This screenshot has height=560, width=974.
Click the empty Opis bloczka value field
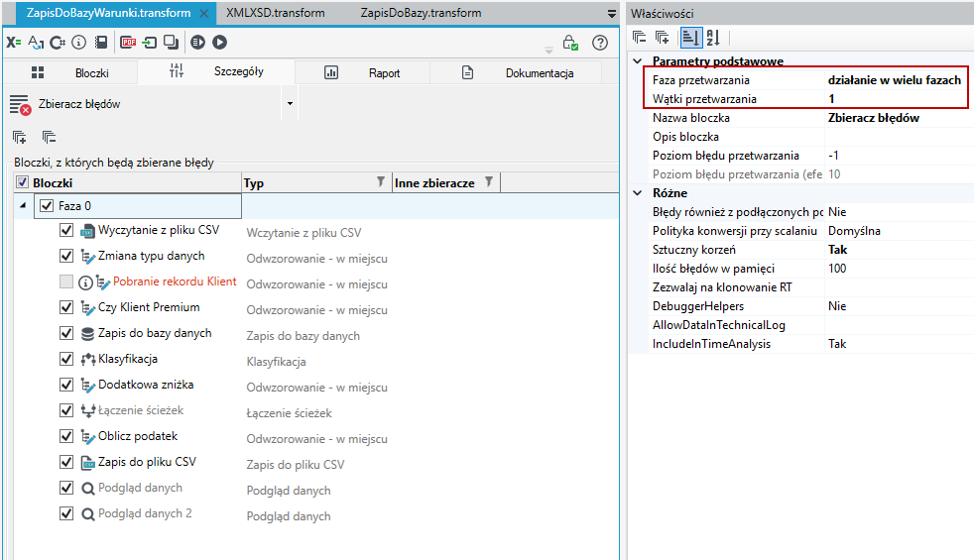coord(899,137)
